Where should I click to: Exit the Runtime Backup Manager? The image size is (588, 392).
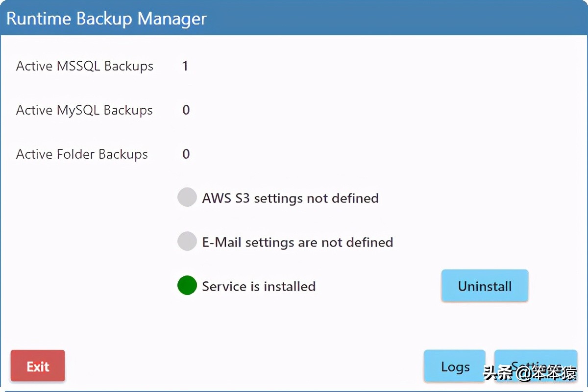point(38,366)
